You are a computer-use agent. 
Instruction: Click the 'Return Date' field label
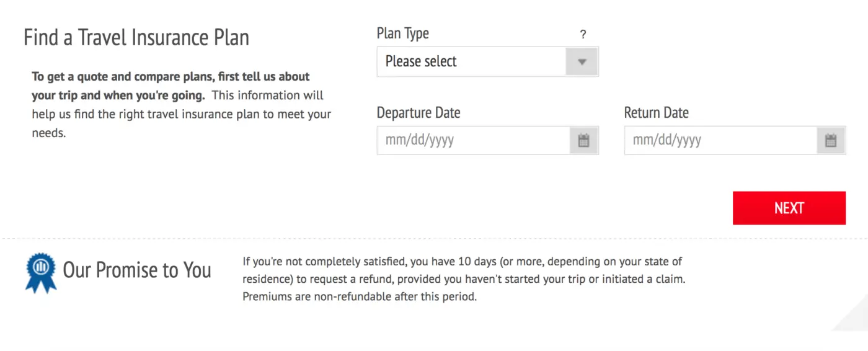click(657, 113)
